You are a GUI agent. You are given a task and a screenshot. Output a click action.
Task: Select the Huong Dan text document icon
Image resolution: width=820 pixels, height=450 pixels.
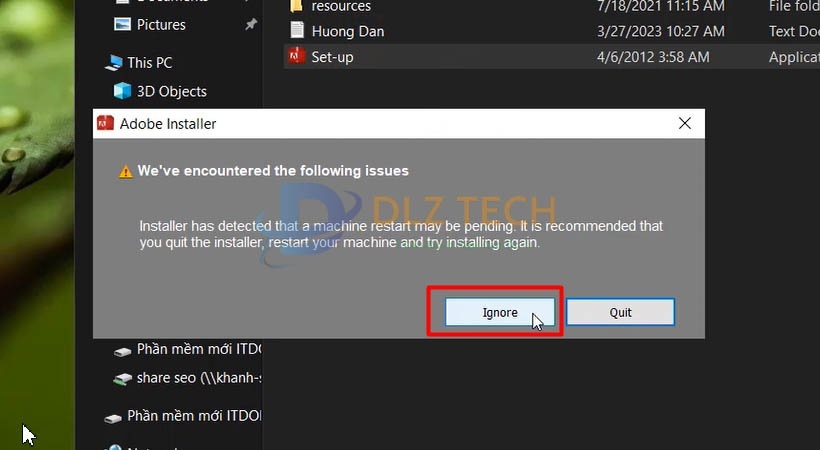coord(297,30)
